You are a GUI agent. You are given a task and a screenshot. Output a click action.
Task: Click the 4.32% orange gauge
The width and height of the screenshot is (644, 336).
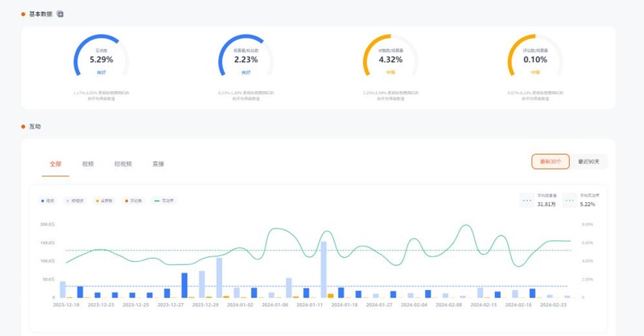(x=390, y=60)
